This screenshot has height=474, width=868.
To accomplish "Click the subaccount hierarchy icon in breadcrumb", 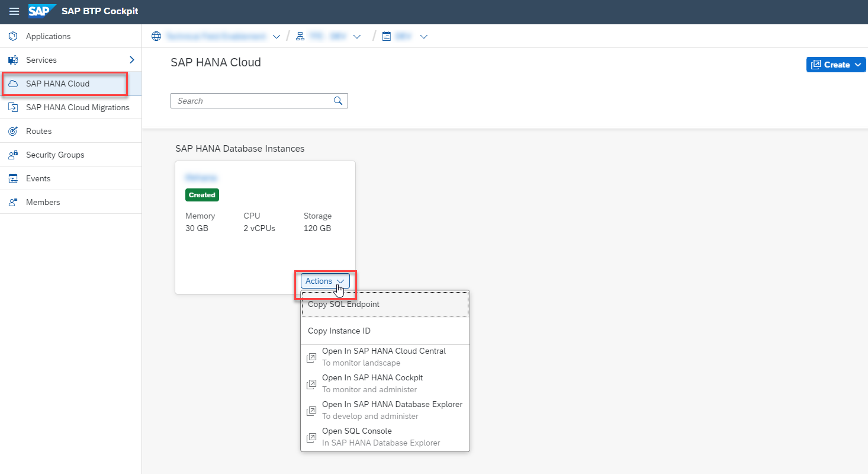I will [300, 36].
